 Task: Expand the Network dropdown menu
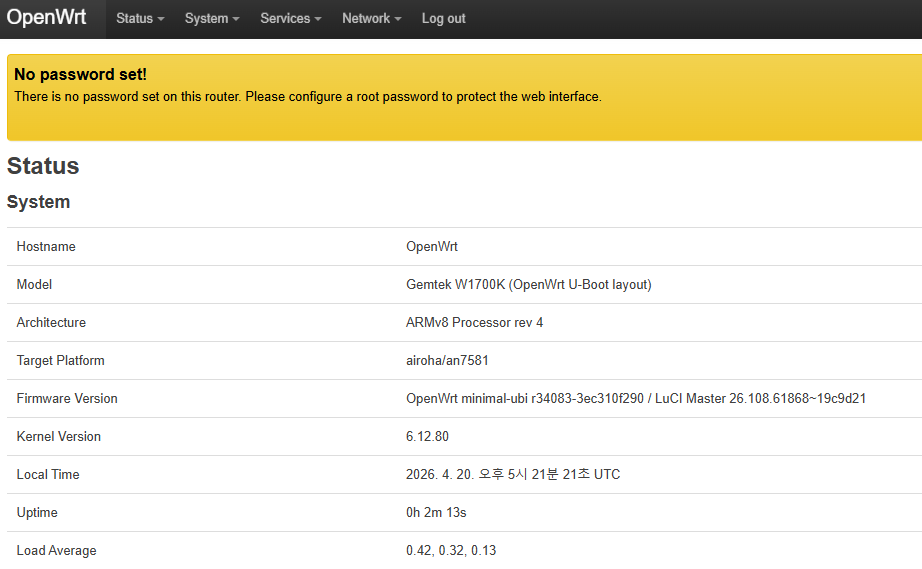(372, 19)
